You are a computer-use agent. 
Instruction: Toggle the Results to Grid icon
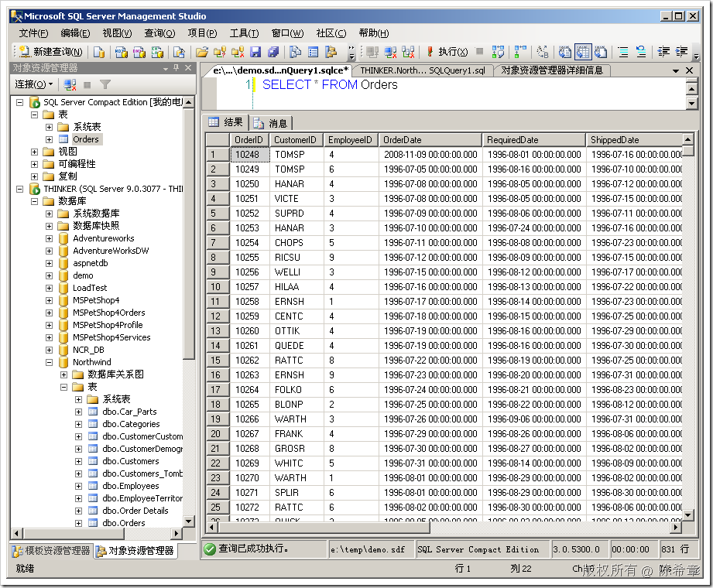(583, 52)
